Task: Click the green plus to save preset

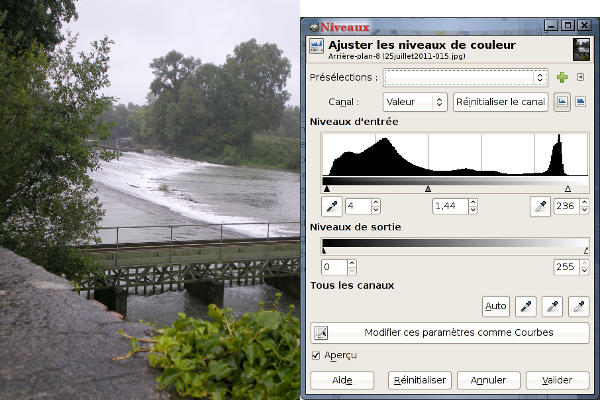Action: pos(562,77)
